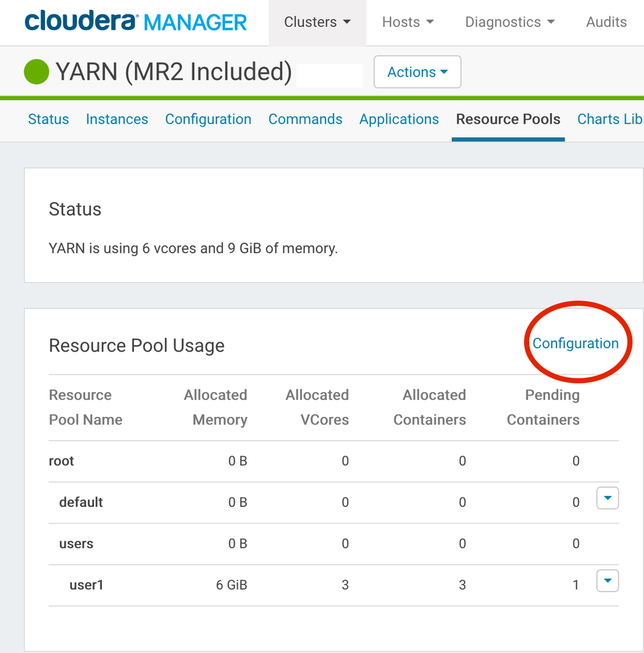Click the Cloudera Manager logo
This screenshot has height=653, width=644.
tap(136, 22)
